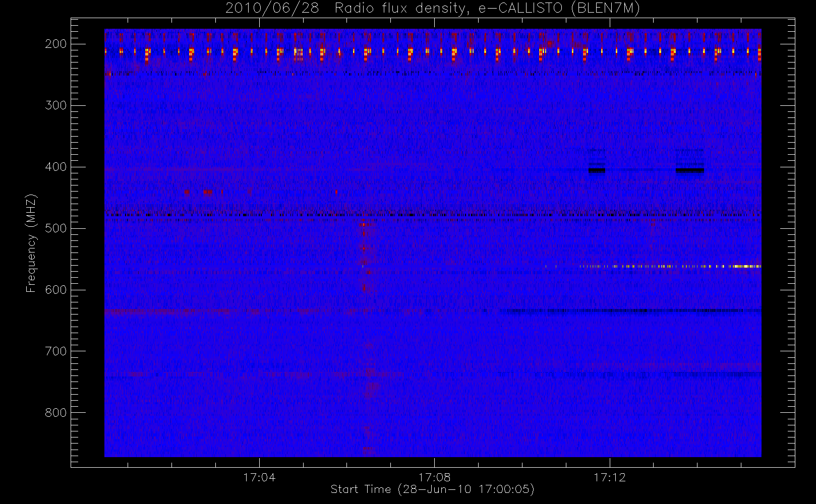Click the 200 frequency tick label
816x504 pixels.
(55, 44)
